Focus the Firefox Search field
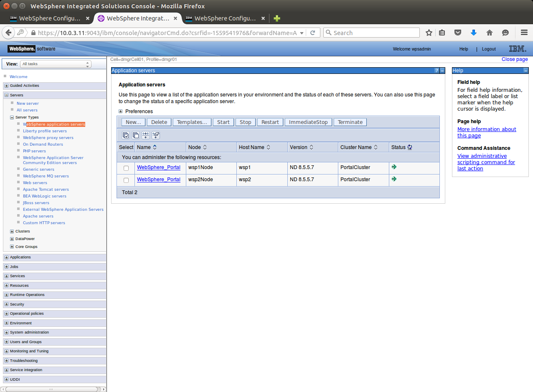 pos(372,33)
